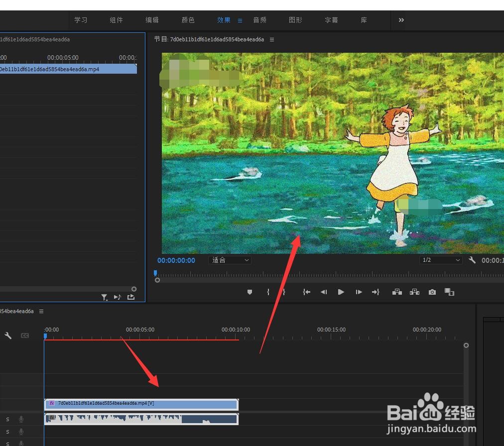Show more workspaces with double chevron
Screen dimensions: 504x446
[x=401, y=20]
